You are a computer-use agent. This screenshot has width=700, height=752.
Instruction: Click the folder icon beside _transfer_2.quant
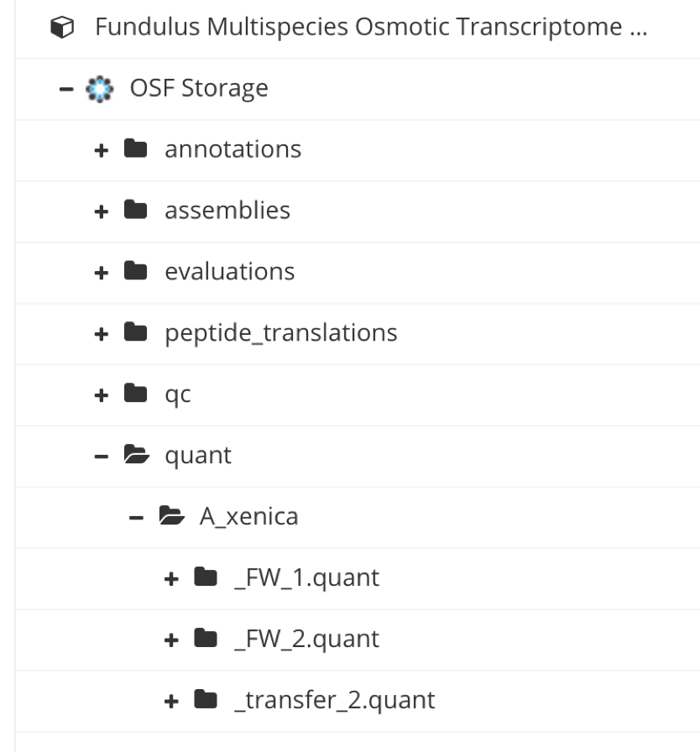(x=205, y=701)
